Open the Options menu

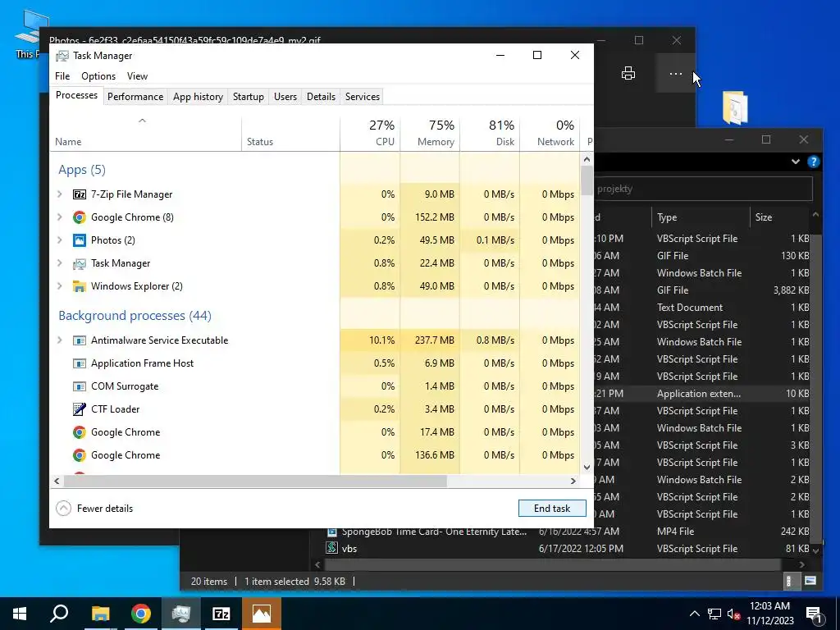(98, 76)
